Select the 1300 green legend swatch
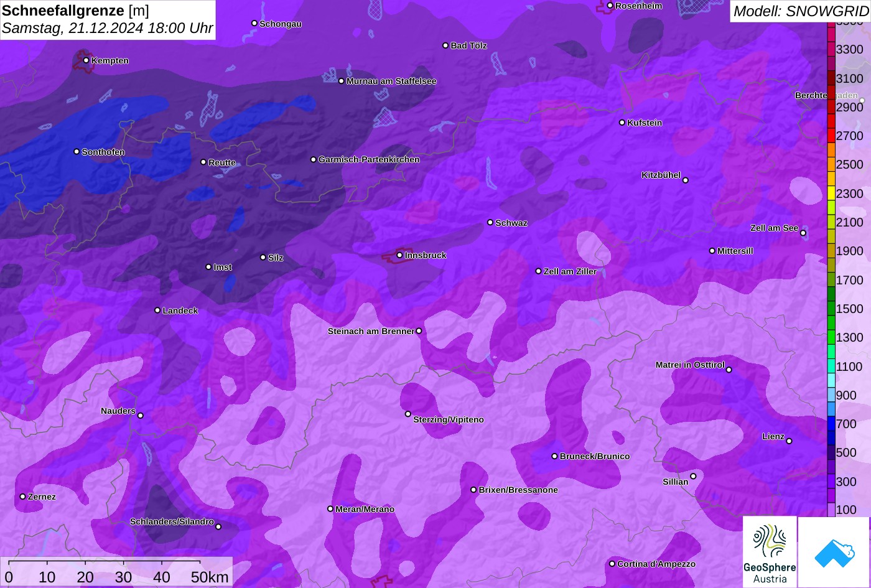The height and width of the screenshot is (588, 871). pyautogui.click(x=831, y=337)
